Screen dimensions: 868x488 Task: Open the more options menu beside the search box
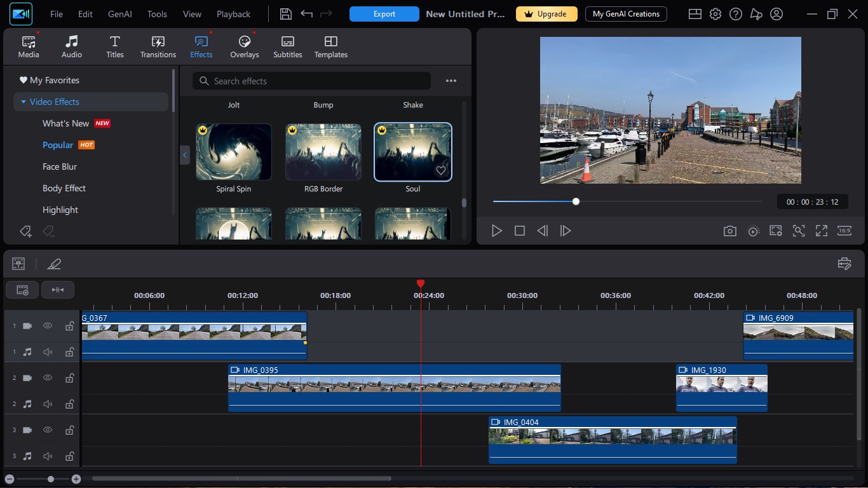click(x=451, y=81)
